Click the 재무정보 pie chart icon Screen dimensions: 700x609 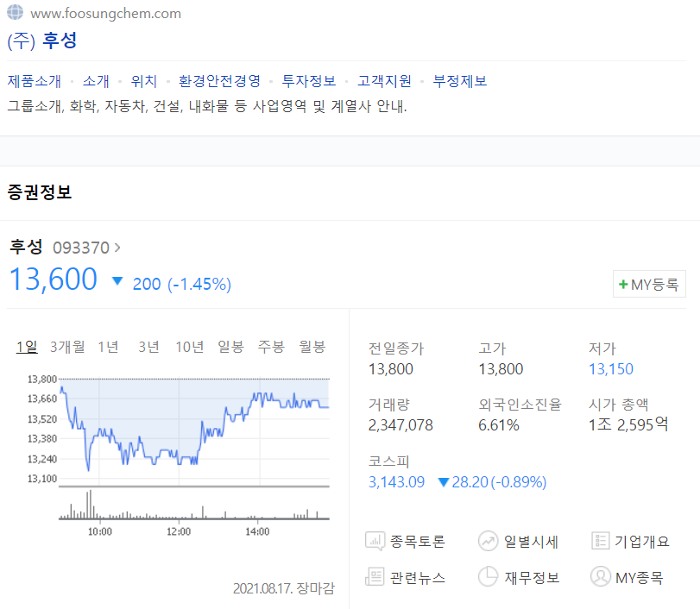488,576
